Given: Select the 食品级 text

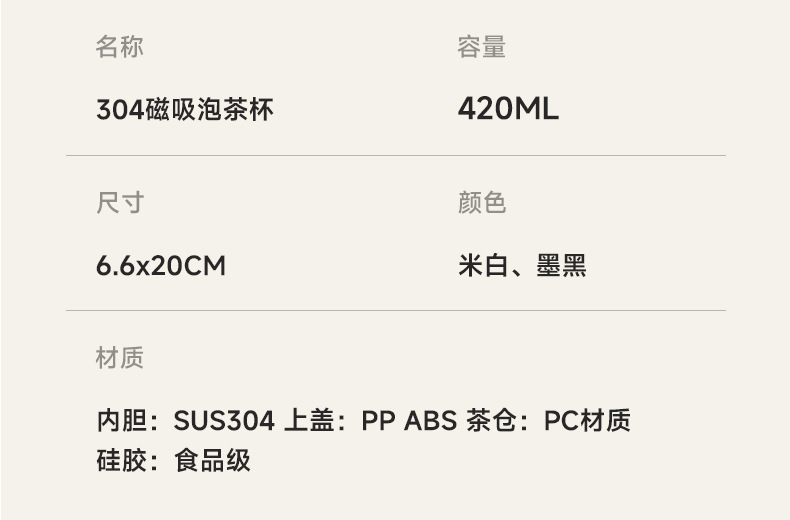Looking at the screenshot, I should 212,460.
